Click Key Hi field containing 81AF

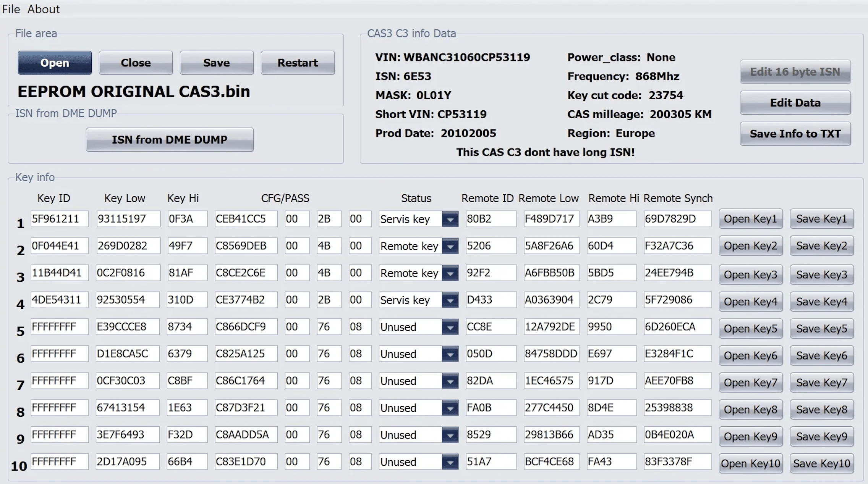pyautogui.click(x=187, y=273)
